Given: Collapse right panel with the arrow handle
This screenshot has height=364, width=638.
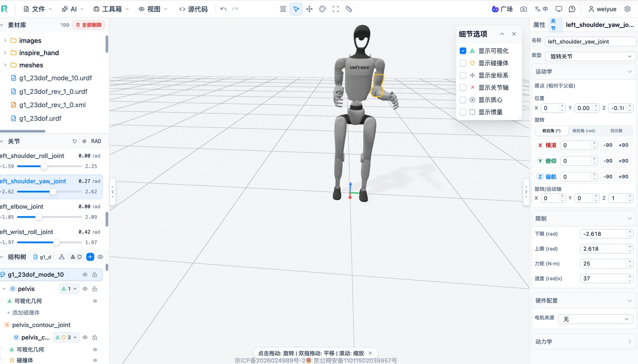Looking at the screenshot, I should pos(526,192).
